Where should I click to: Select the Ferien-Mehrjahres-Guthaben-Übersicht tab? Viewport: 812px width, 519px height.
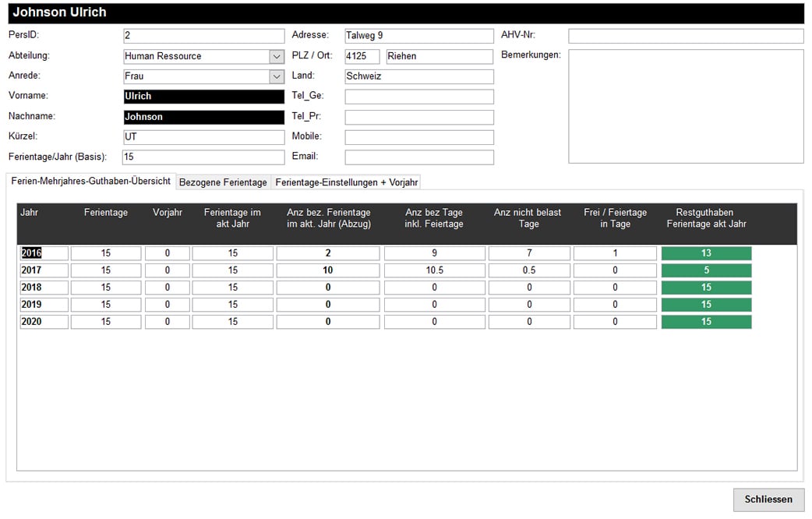91,181
